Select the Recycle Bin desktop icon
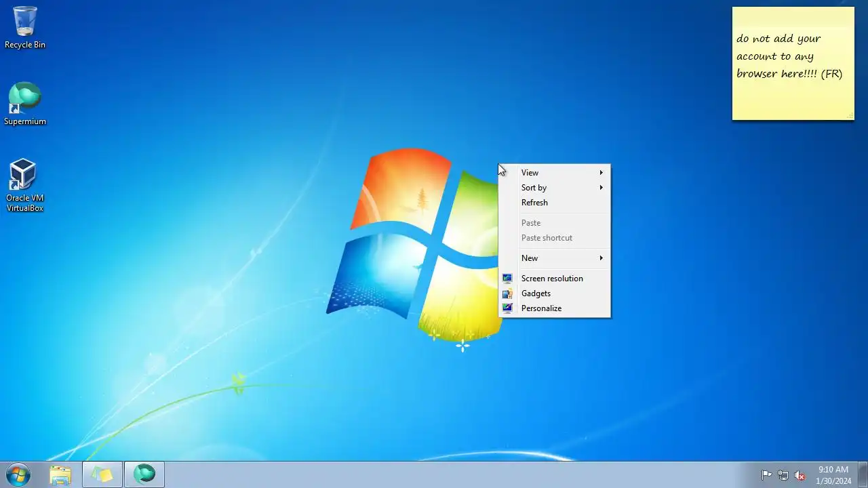Viewport: 868px width, 488px height. coord(25,28)
